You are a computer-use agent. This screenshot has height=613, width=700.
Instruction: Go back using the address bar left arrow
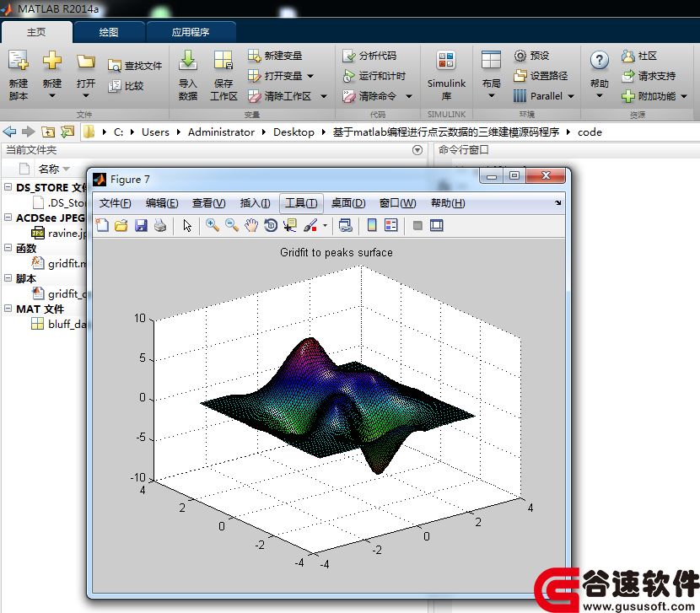point(9,132)
